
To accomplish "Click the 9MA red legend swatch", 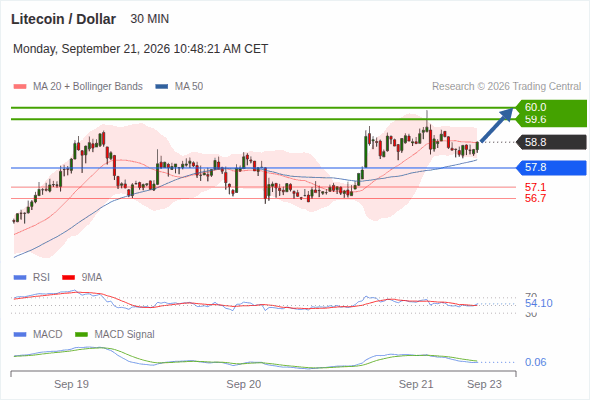I will [68, 278].
